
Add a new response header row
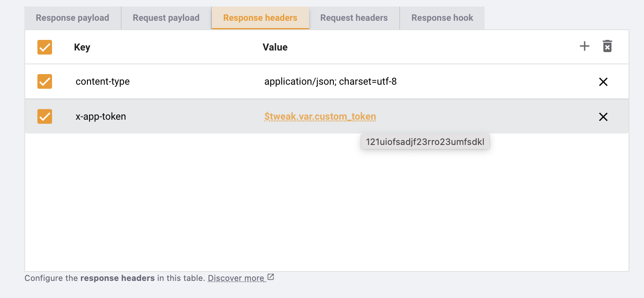[x=584, y=46]
